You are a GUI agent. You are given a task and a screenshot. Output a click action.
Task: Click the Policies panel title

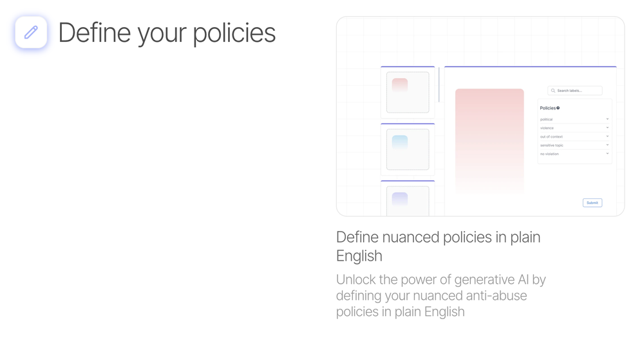(x=547, y=108)
